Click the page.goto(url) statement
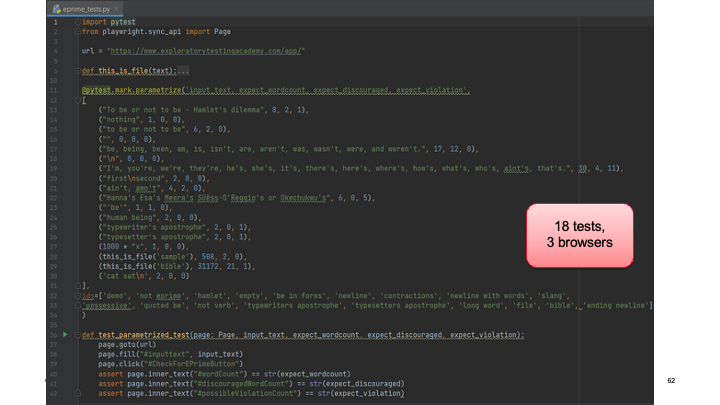The width and height of the screenshot is (720, 405). point(127,344)
